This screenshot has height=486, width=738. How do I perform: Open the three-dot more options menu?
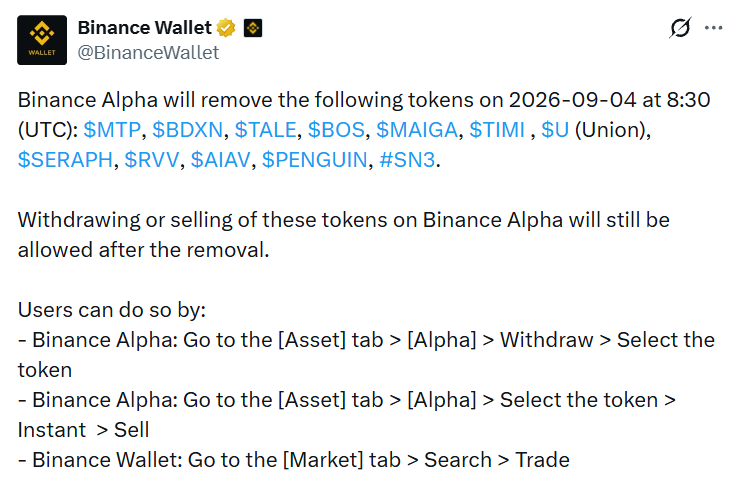coord(714,28)
